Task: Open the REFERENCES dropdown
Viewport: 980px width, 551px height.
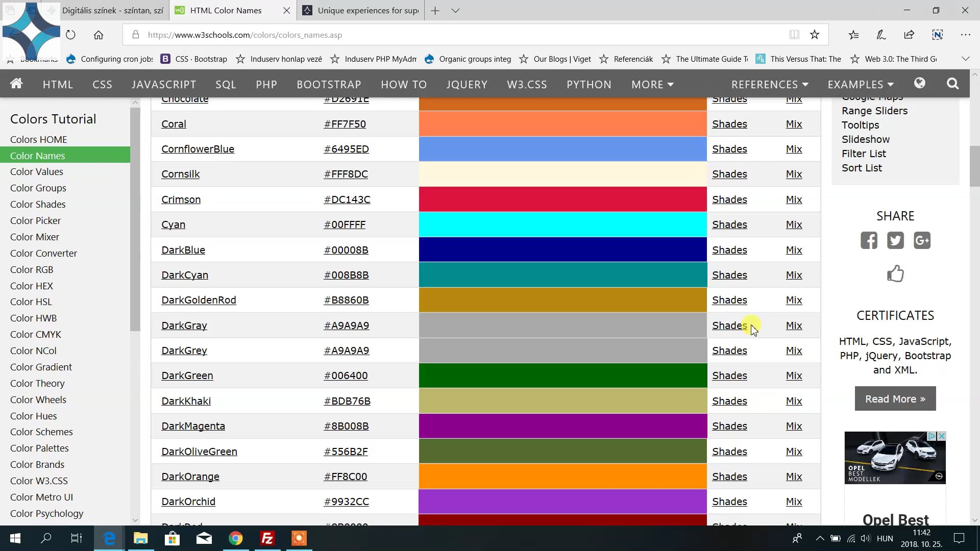Action: click(x=770, y=84)
